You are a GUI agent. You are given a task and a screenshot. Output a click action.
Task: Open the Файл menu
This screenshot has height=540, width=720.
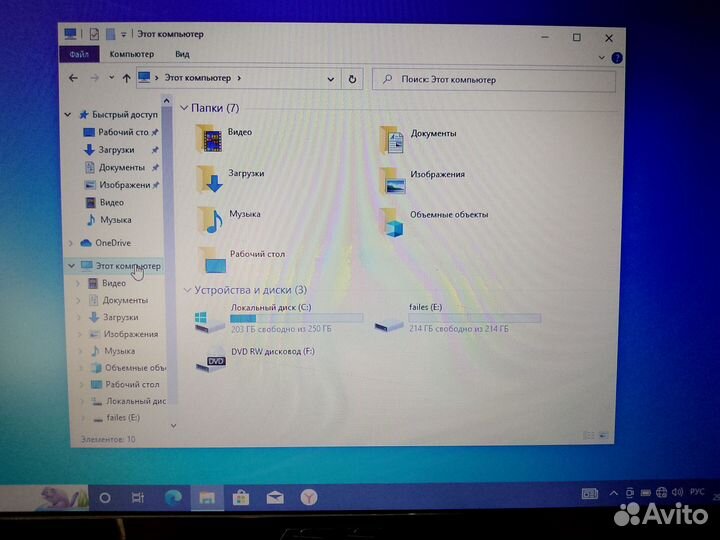pyautogui.click(x=79, y=54)
